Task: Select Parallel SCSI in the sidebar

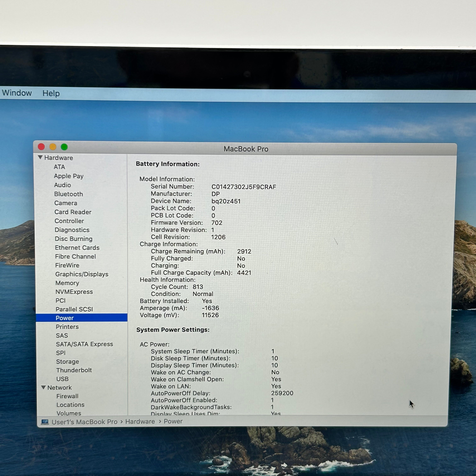Action: coord(74,309)
